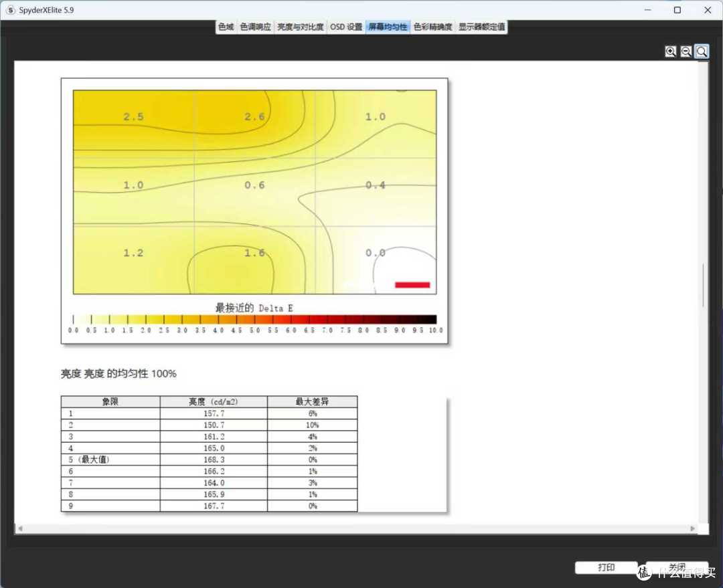Screen dimensions: 723x588
Task: Click the 165.9 brightness cell
Action: pyautogui.click(x=214, y=494)
